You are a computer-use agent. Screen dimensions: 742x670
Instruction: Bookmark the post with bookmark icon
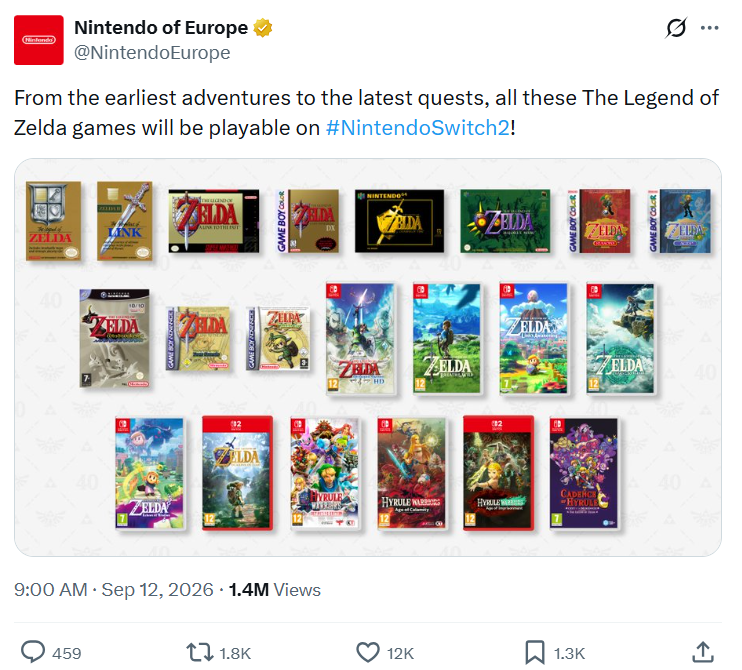point(535,652)
